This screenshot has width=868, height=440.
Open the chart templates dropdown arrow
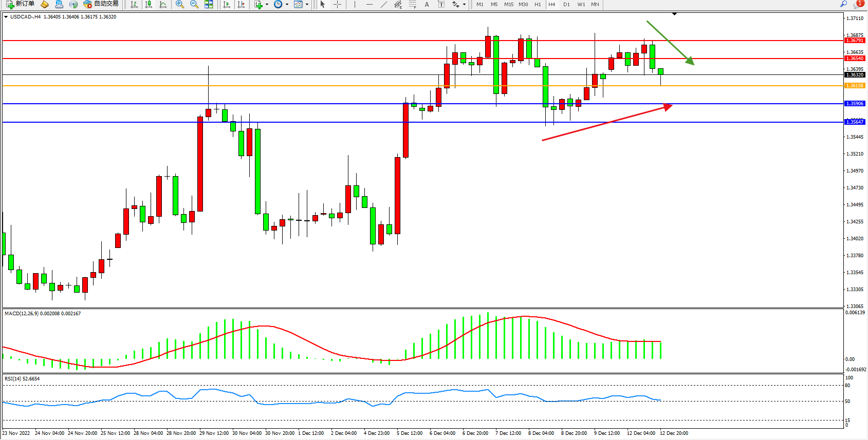[x=307, y=5]
